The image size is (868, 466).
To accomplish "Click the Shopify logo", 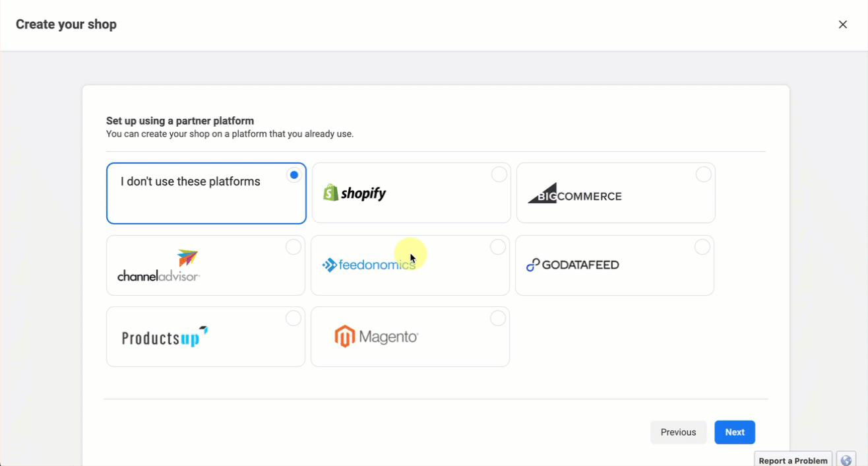I will (x=354, y=193).
